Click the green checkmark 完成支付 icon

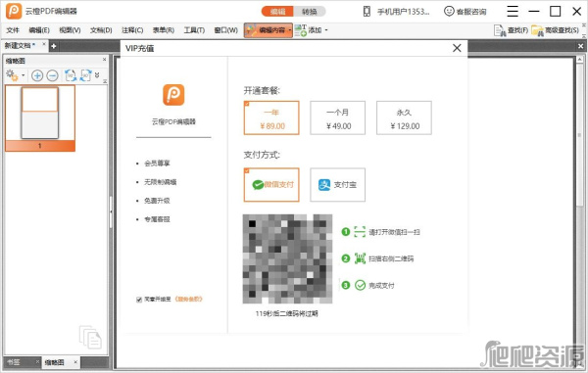tap(360, 285)
